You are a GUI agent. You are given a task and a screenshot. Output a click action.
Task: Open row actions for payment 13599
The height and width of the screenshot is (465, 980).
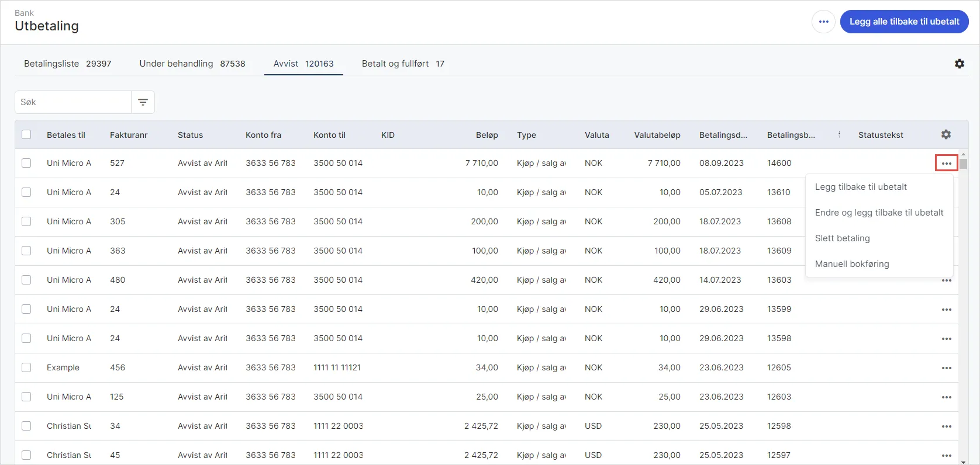point(946,310)
